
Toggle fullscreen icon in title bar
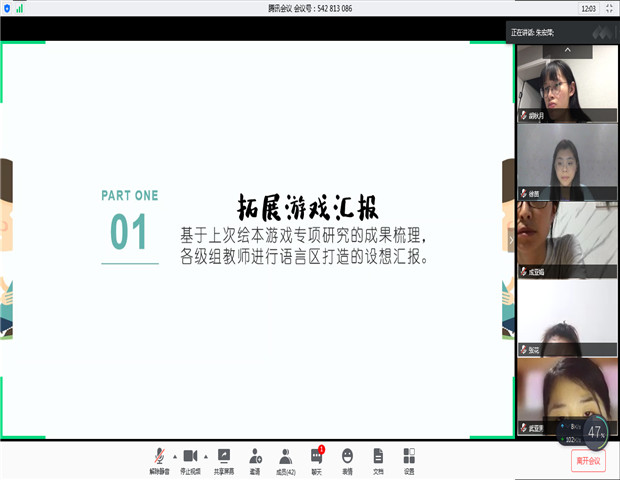click(609, 8)
